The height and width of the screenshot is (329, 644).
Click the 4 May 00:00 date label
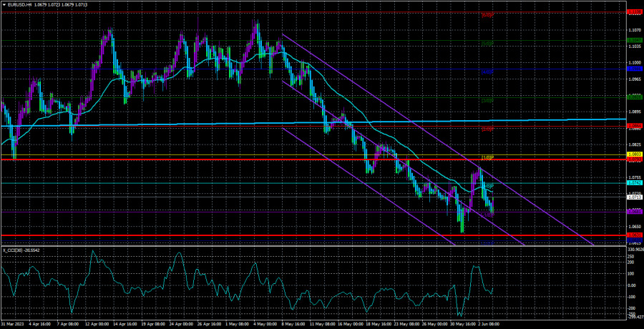pos(267,324)
